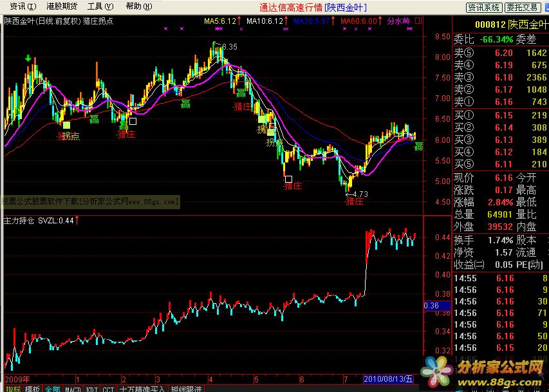Click the 14:56 tick row priced 6.15
Viewport: 549px width, 392px height.
pos(501,348)
